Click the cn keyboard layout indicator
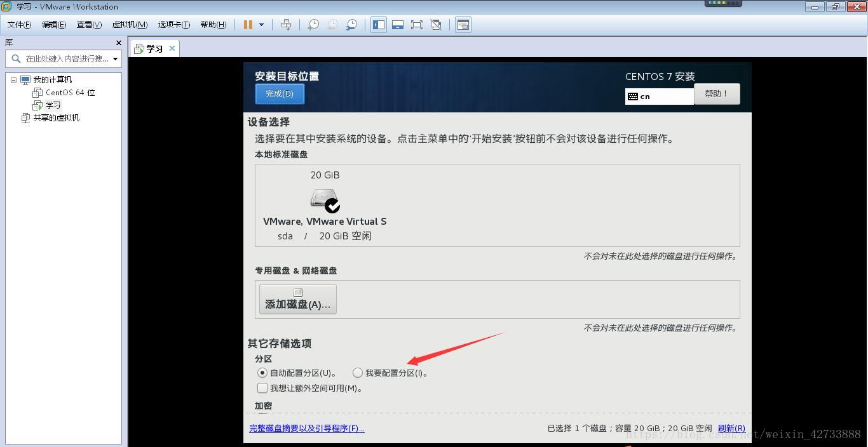Screen dimensions: 868x447 (x=659, y=97)
